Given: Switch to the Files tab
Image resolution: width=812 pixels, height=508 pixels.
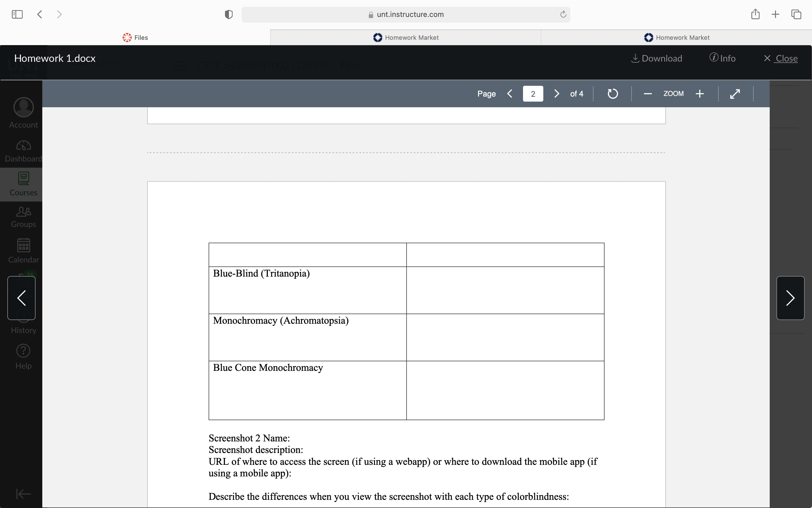Looking at the screenshot, I should point(135,37).
